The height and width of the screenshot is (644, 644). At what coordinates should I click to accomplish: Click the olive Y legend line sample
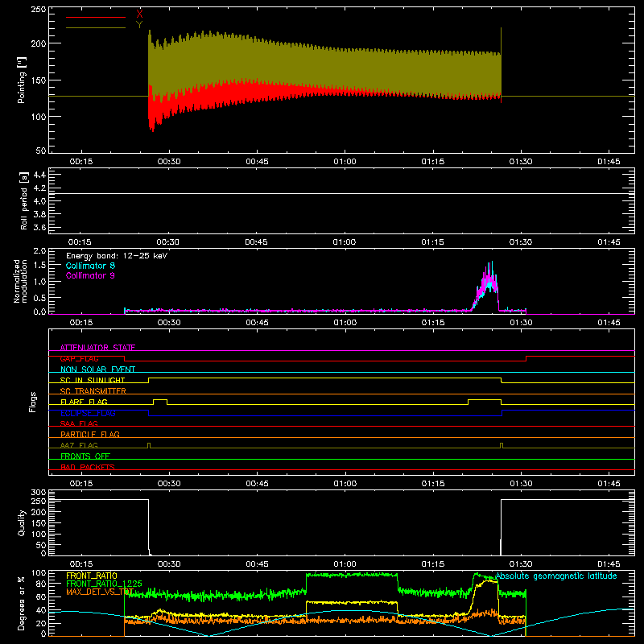tap(96, 27)
